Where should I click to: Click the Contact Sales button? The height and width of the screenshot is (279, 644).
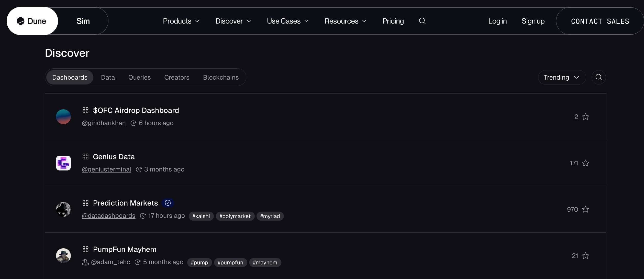coord(600,21)
